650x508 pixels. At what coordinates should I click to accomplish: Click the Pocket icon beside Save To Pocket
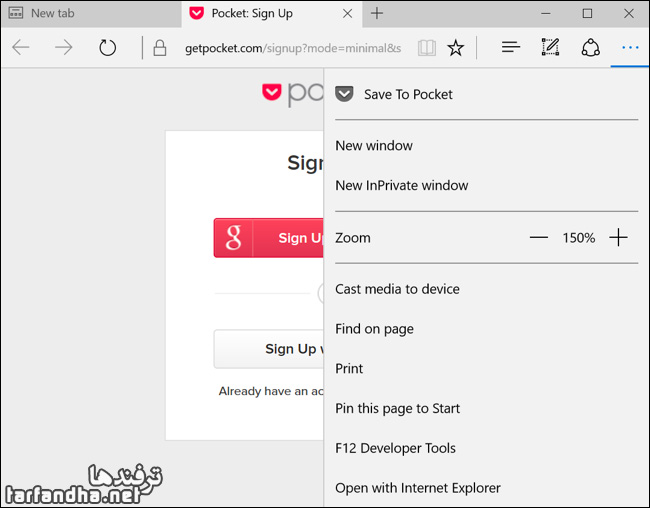[x=344, y=94]
